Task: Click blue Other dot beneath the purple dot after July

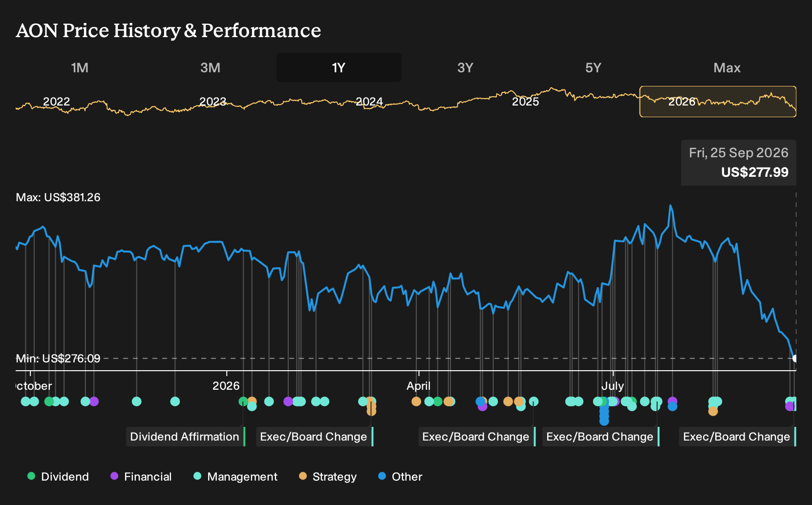Action: point(673,406)
